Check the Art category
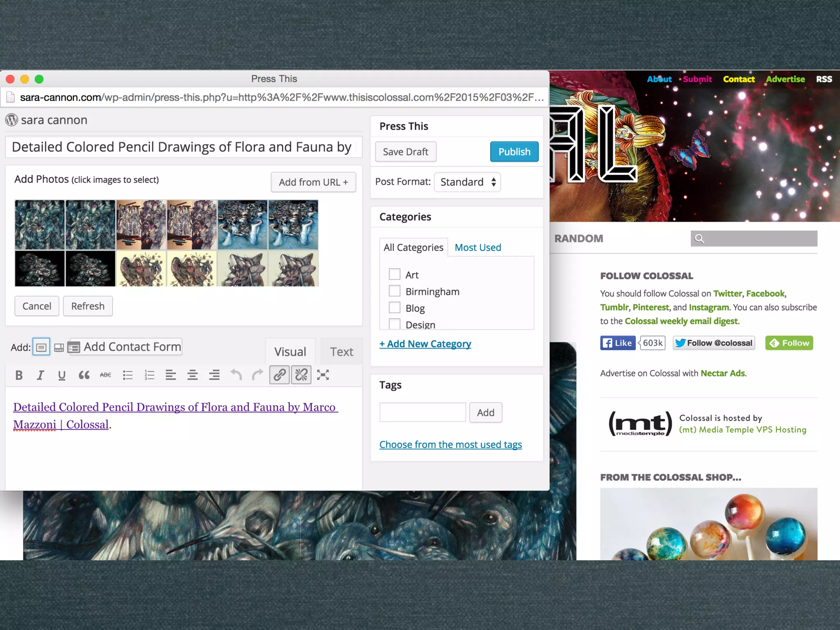Image resolution: width=840 pixels, height=630 pixels. [395, 274]
